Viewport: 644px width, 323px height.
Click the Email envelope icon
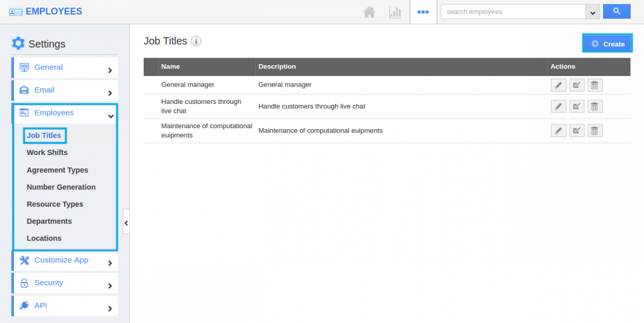[x=24, y=90]
